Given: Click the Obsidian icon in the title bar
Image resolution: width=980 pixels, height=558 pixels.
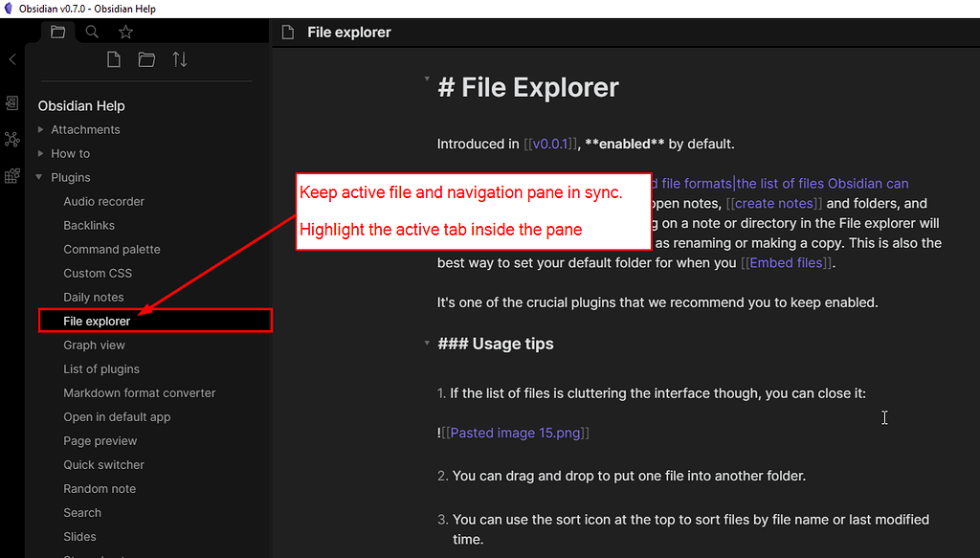Looking at the screenshot, I should pos(10,9).
